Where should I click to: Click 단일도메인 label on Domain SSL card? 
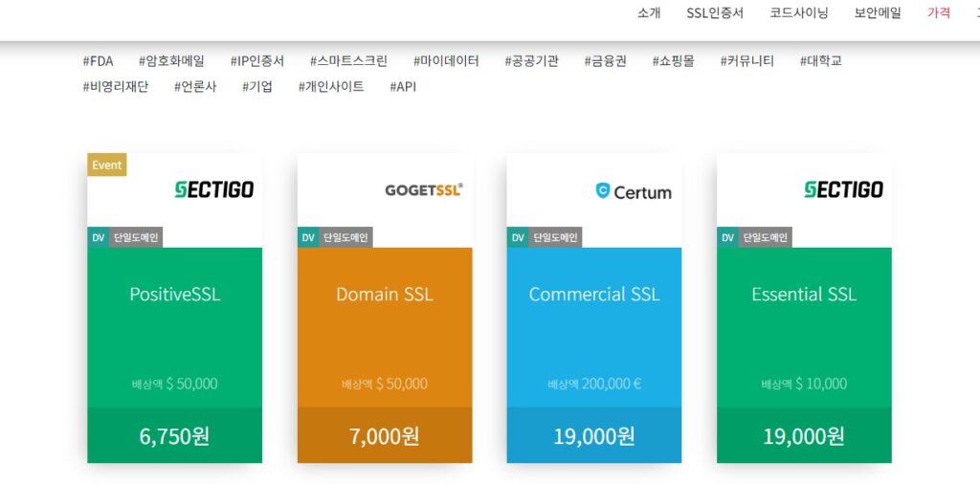click(346, 237)
